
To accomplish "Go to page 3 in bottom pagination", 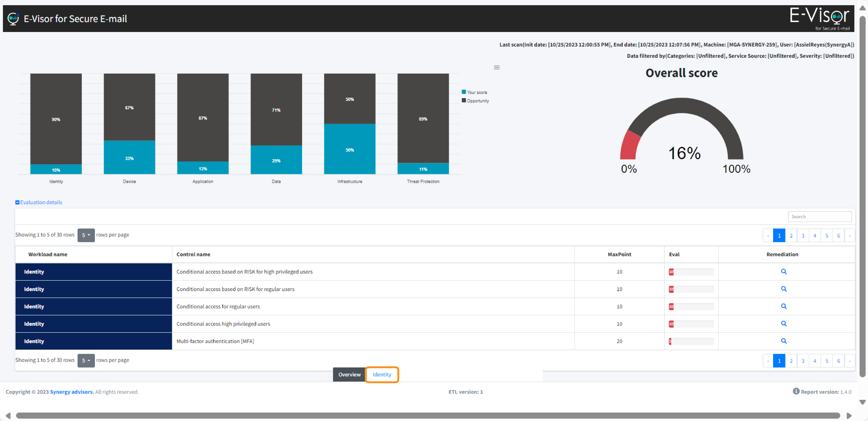I will tap(803, 361).
